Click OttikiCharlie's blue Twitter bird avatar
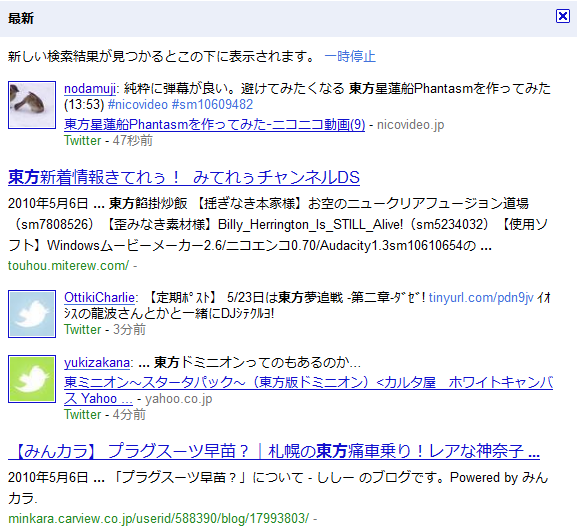577x528 pixels. (32, 314)
